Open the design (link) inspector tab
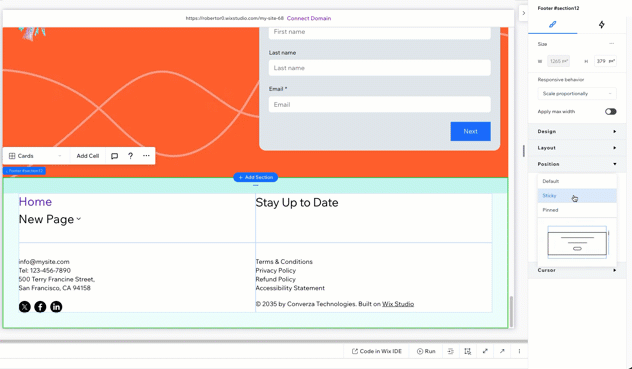Screen dimensions: 632x369 553,25
